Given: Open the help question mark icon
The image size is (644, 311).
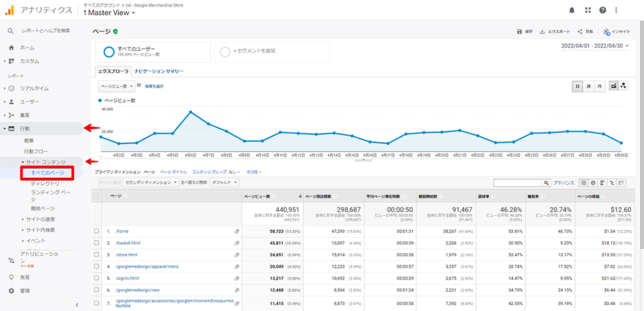Looking at the screenshot, I should click(x=603, y=10).
